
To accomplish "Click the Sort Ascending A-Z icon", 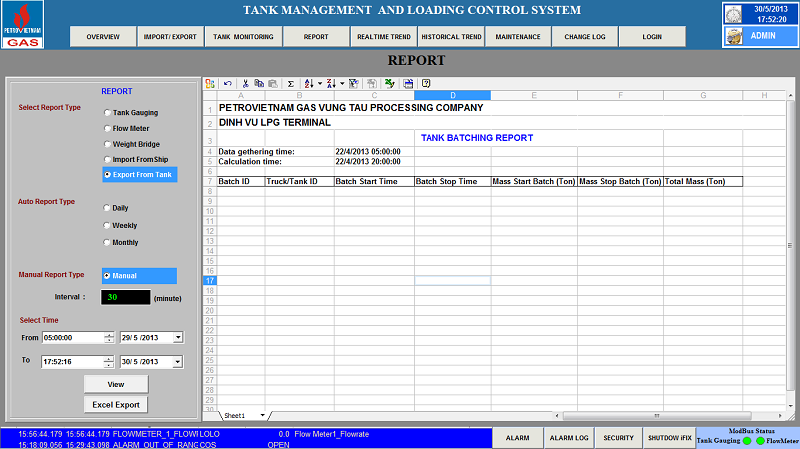I will (x=309, y=84).
